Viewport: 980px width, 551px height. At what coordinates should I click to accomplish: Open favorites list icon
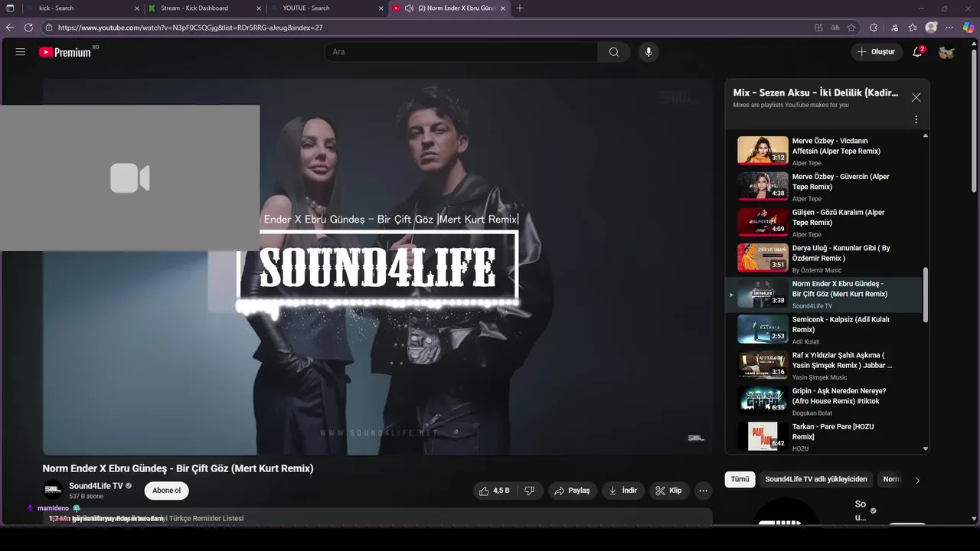coord(913,28)
